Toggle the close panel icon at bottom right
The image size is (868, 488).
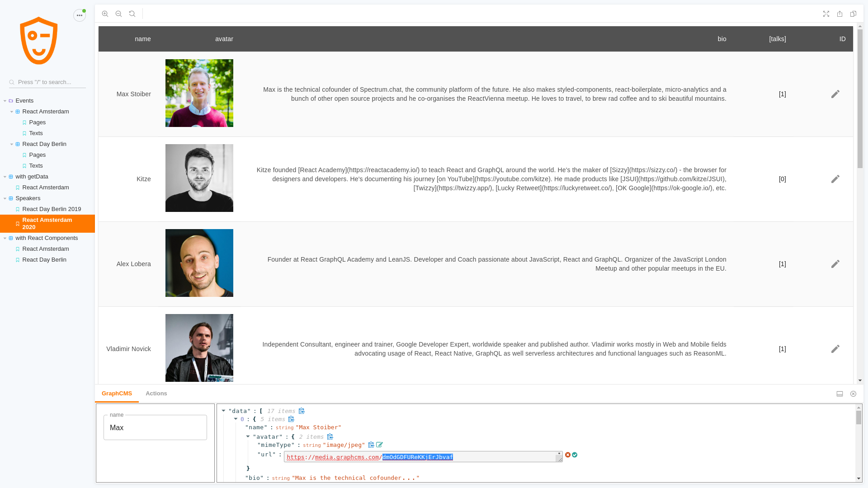[x=853, y=394]
